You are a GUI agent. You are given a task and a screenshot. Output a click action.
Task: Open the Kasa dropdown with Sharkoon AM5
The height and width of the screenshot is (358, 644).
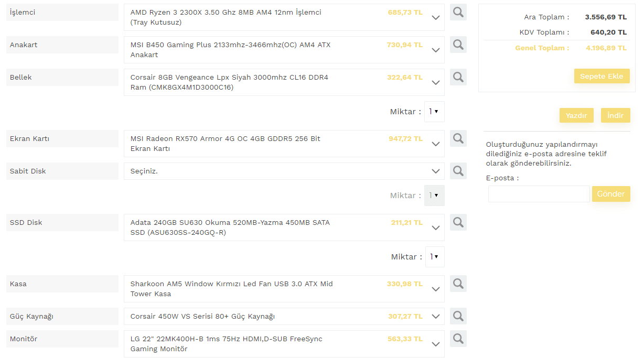click(x=284, y=289)
